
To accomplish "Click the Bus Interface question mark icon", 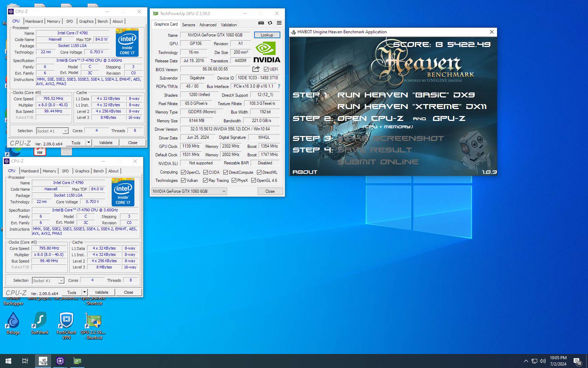I will pos(279,86).
